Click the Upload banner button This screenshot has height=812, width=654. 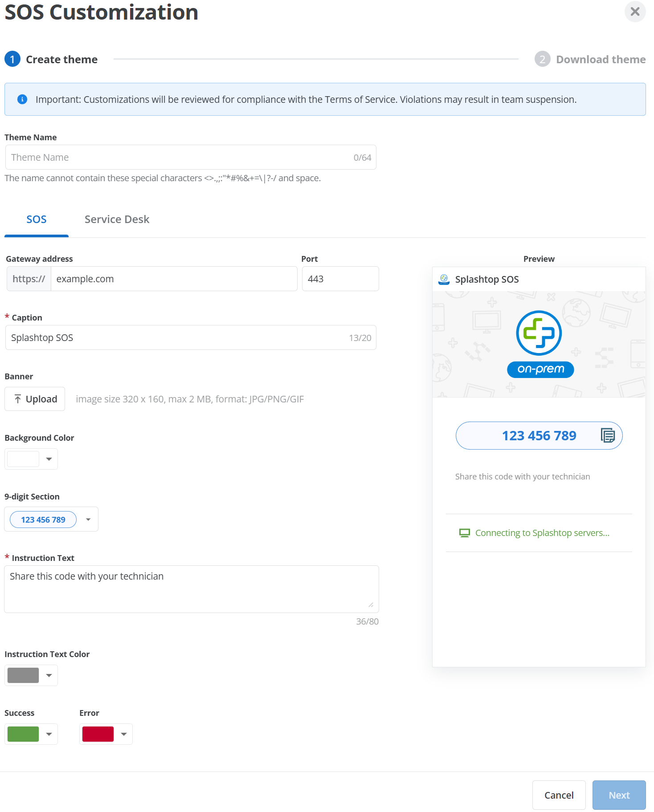point(35,399)
